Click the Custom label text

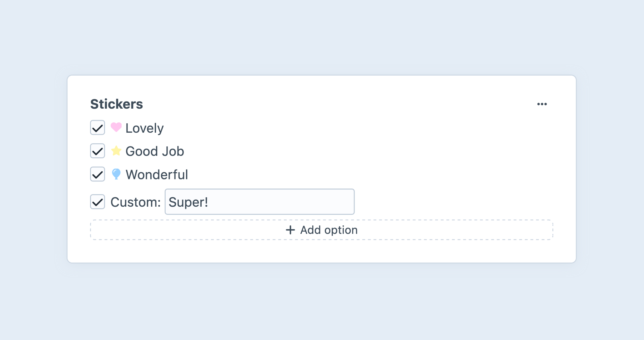[135, 202]
